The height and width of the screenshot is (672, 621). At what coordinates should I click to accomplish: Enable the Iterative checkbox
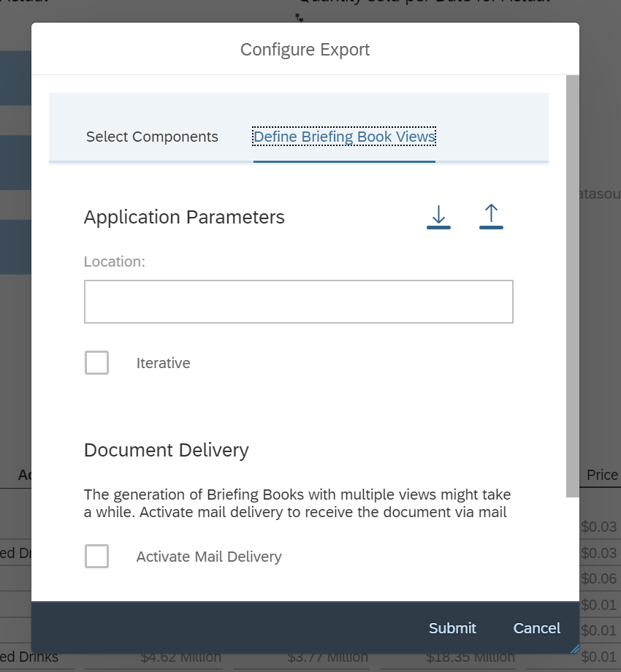[x=96, y=362]
